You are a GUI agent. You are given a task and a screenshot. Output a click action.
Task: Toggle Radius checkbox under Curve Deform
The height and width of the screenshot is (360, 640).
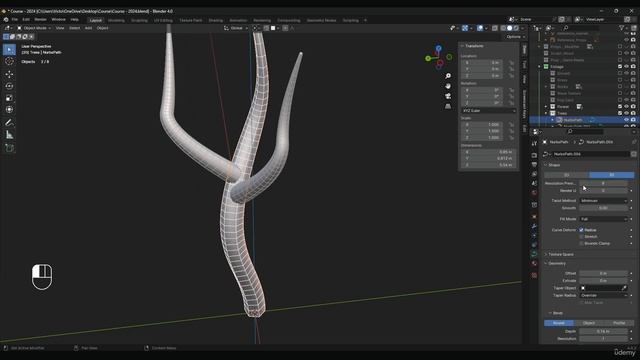[582, 230]
